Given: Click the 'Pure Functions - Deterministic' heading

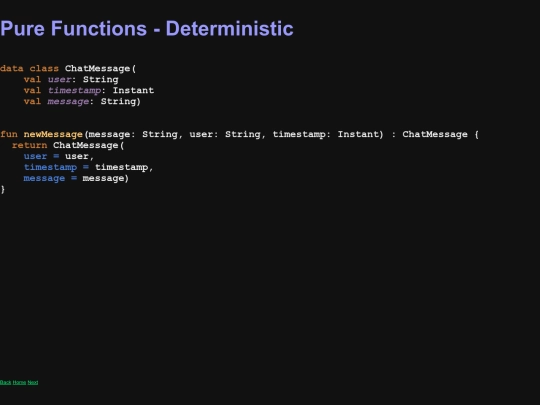Looking at the screenshot, I should click(x=147, y=28).
